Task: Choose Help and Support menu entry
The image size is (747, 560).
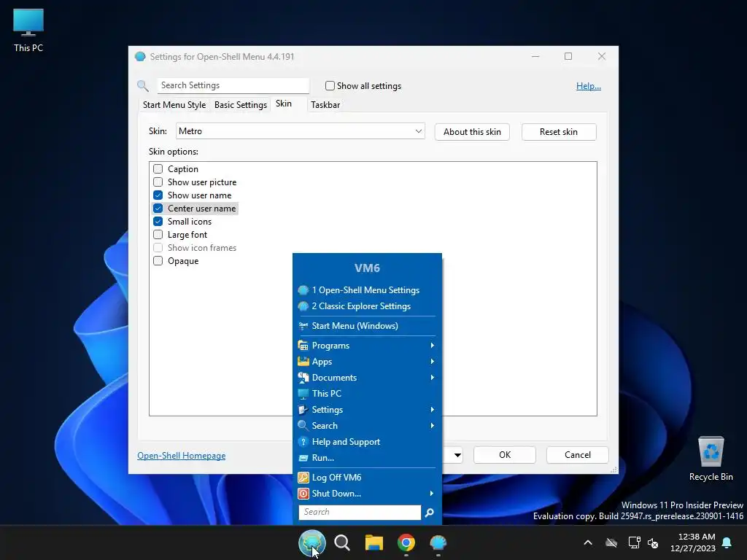Action: coord(367,442)
